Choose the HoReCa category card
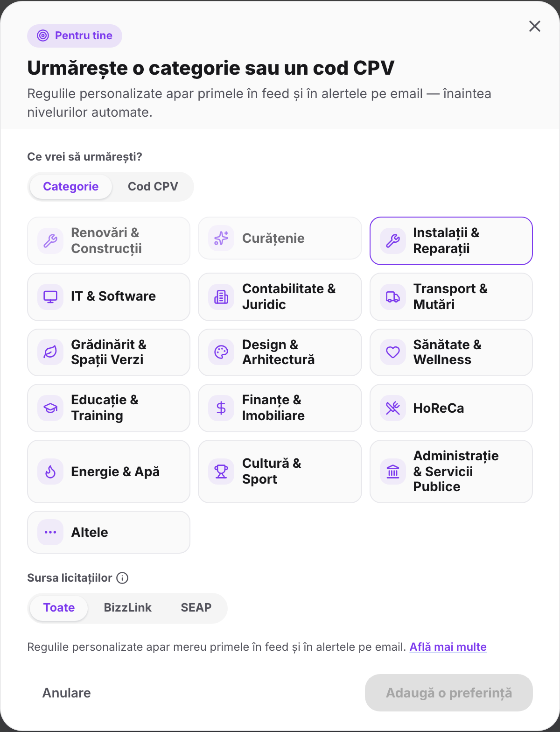The width and height of the screenshot is (560, 732). tap(451, 408)
